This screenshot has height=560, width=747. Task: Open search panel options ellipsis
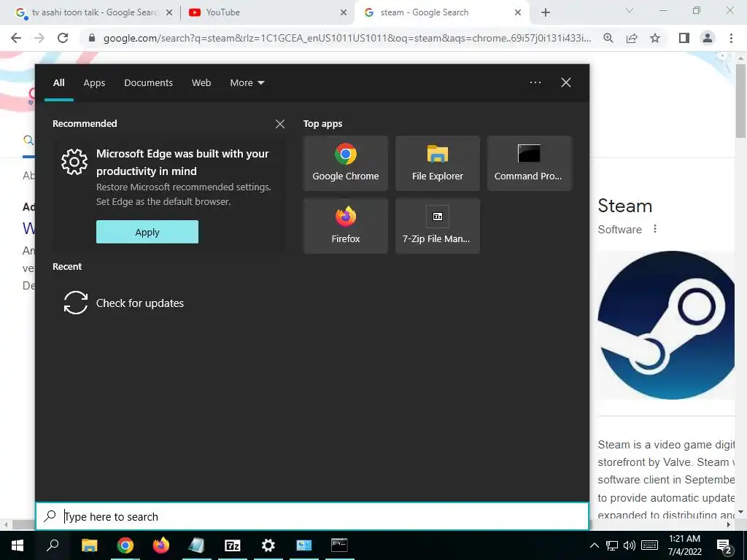tap(535, 82)
